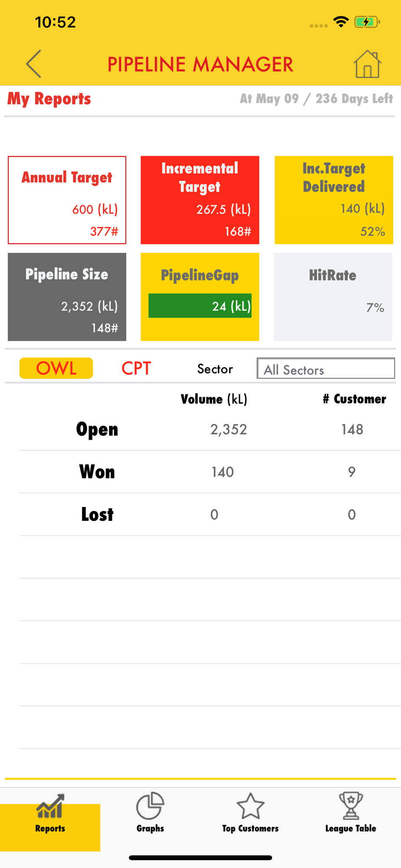Select the Incremental Target tile

tap(200, 200)
